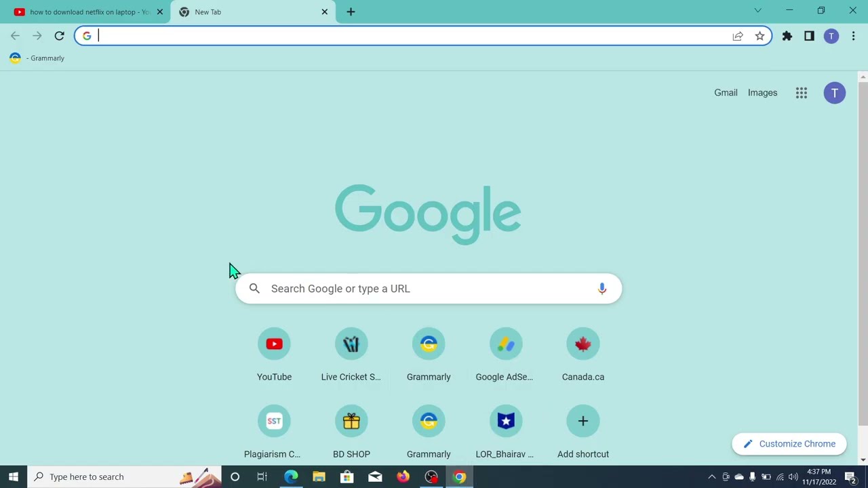
Task: Open the Images link
Action: (762, 93)
